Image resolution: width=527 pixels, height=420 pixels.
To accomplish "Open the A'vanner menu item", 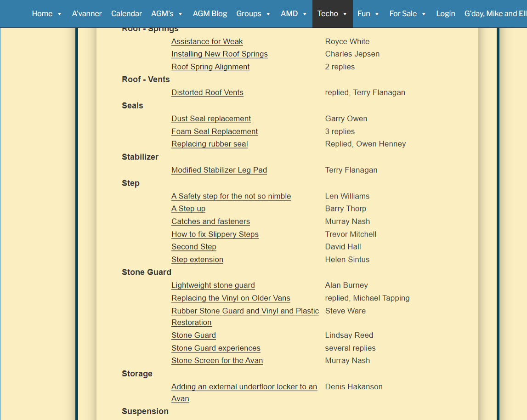I will point(87,13).
